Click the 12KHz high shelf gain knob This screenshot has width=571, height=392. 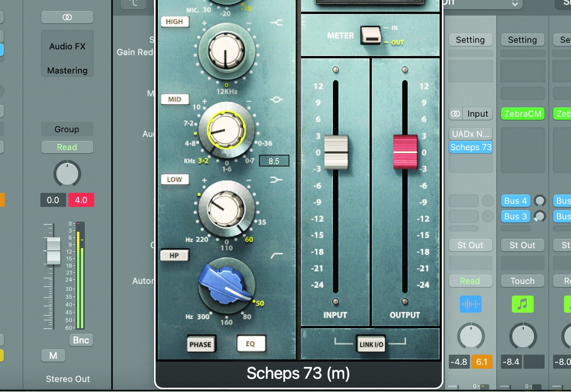(x=226, y=51)
